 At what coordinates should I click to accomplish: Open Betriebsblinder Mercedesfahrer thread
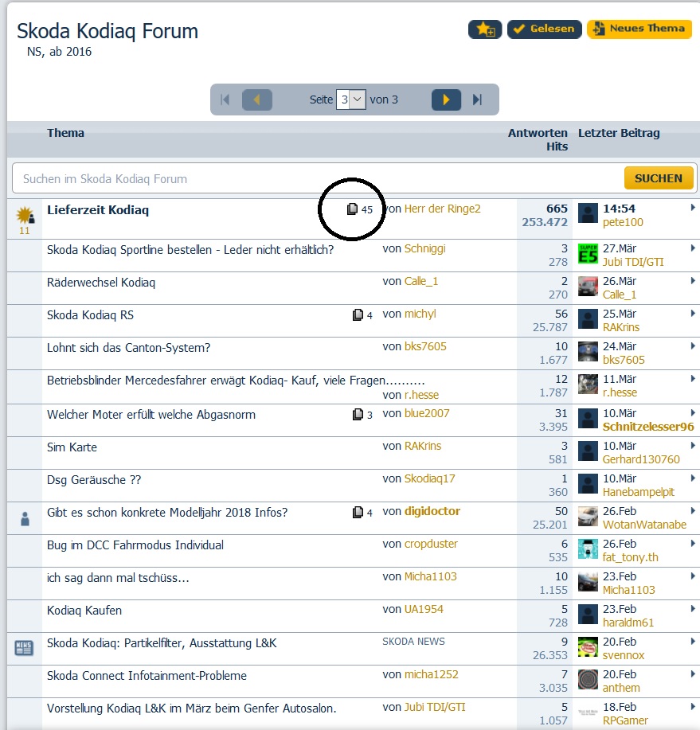[236, 381]
